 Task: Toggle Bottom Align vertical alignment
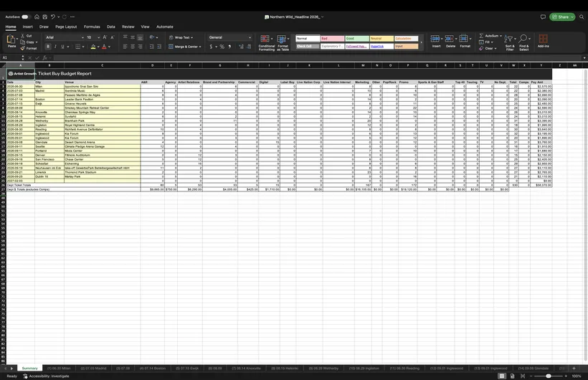point(141,37)
